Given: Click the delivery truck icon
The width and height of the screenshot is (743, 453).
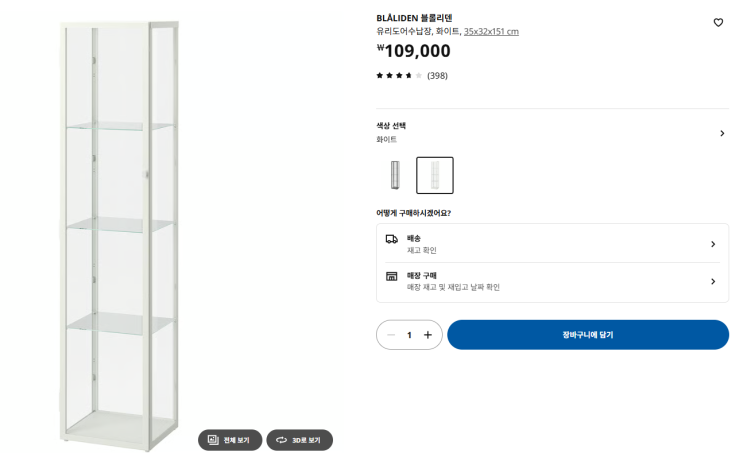Looking at the screenshot, I should [392, 239].
